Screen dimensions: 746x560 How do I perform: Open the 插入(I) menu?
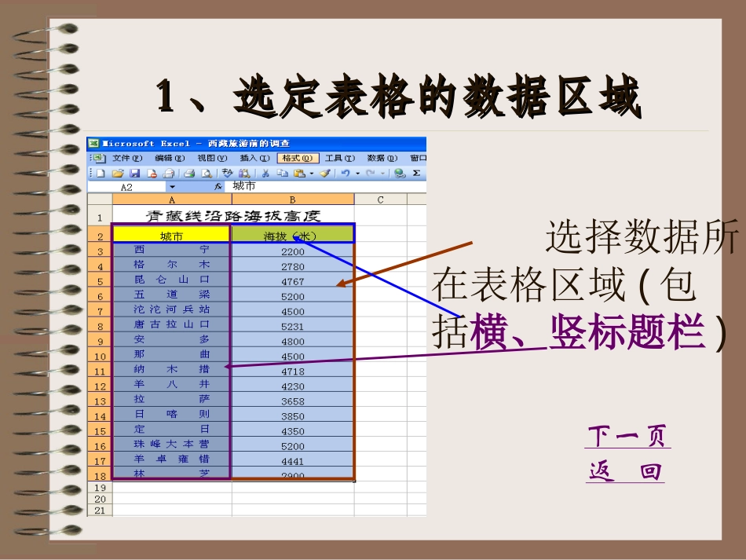254,158
